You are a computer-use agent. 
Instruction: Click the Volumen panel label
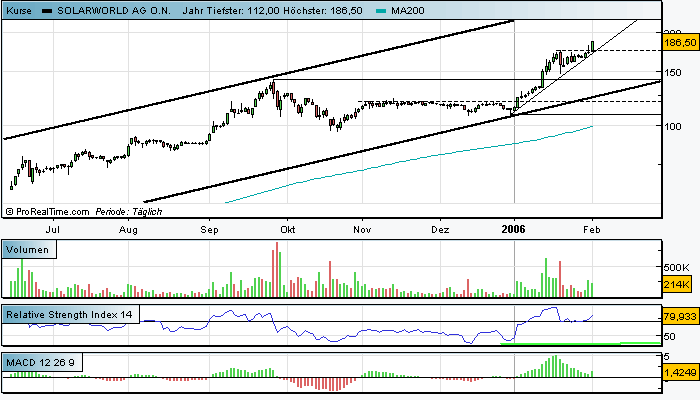point(28,250)
